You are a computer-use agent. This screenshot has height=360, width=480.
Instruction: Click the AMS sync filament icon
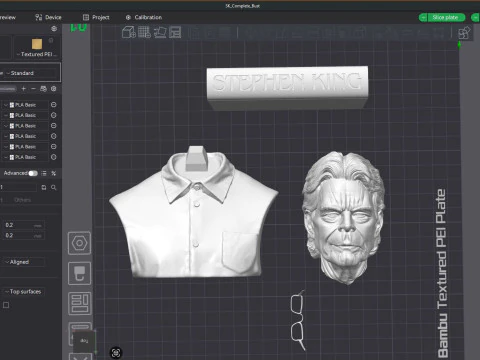43,89
